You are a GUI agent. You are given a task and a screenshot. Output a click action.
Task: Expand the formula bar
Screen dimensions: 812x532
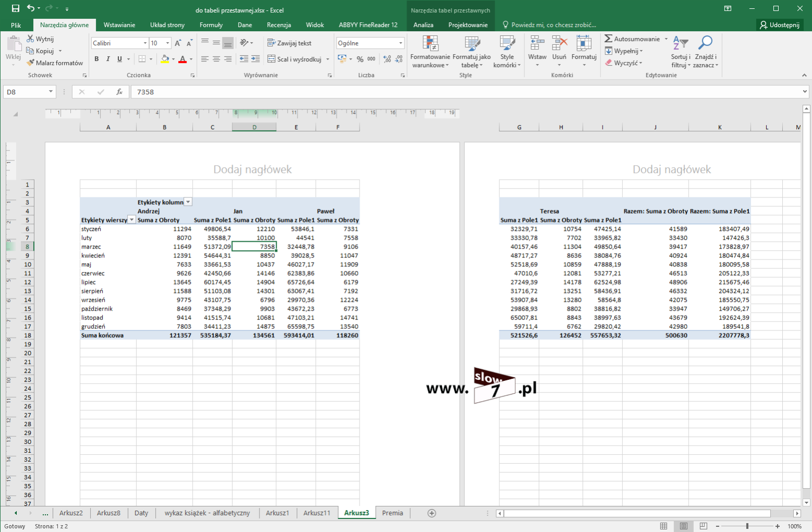805,92
